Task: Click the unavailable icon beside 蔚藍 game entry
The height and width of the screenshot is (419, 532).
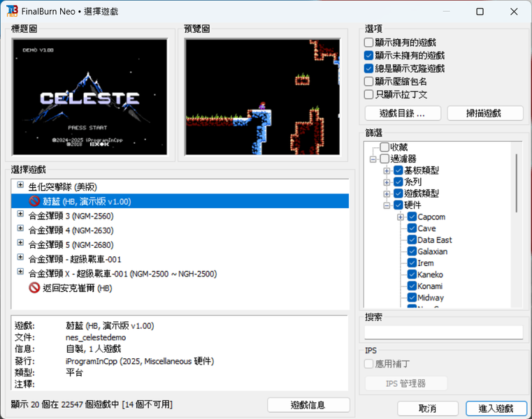Action: coord(34,201)
